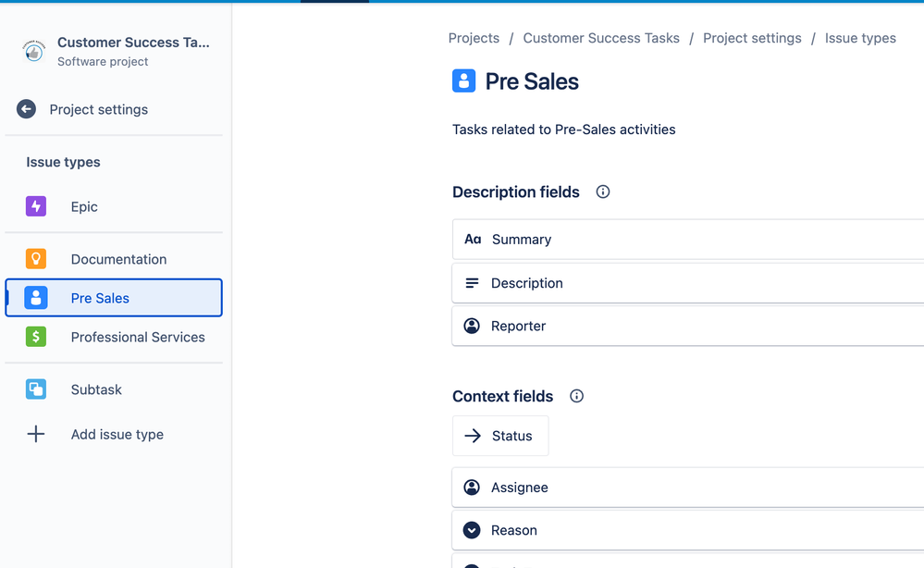Screen dimensions: 924x568
Task: Click the person icon on Reporter field
Action: (x=472, y=326)
